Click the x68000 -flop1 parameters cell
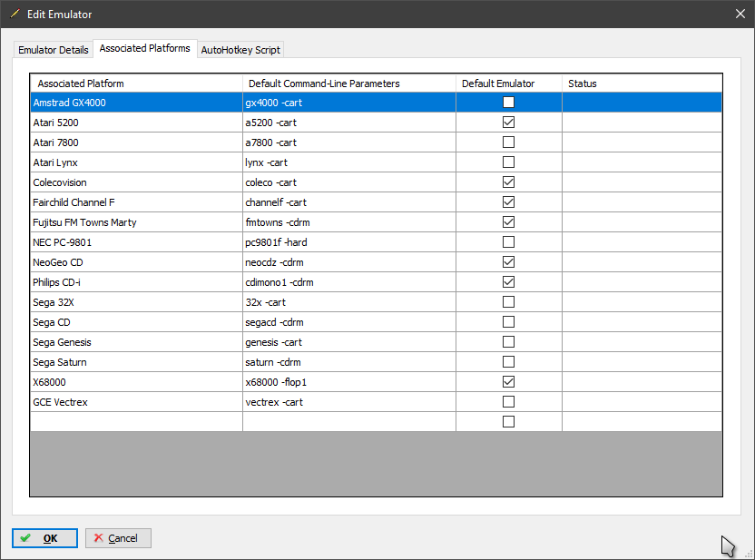 click(349, 382)
